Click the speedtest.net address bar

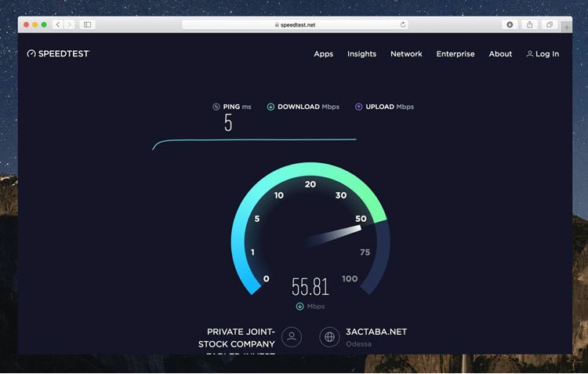(295, 25)
